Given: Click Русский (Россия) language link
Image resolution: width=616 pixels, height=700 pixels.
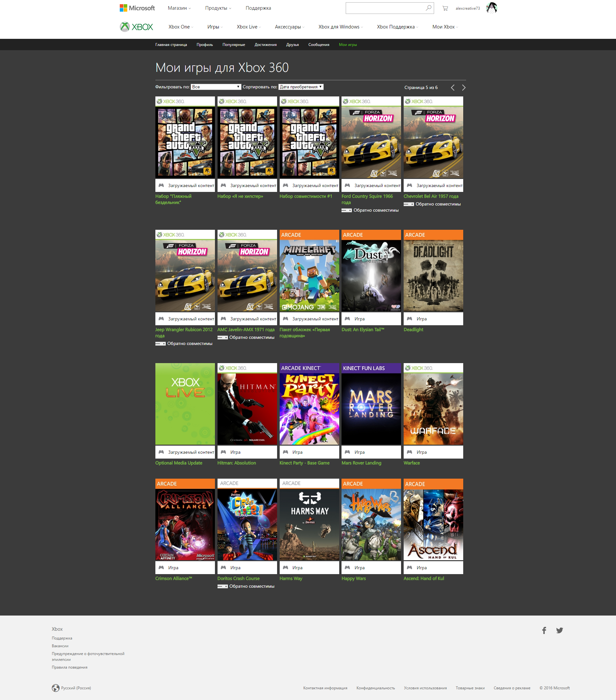Looking at the screenshot, I should click(x=76, y=688).
